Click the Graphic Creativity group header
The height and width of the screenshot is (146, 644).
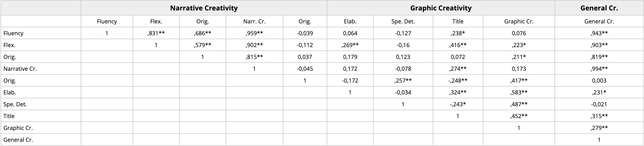click(x=441, y=8)
